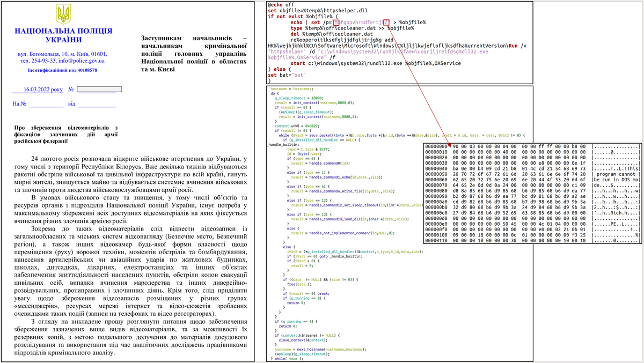
Task: Click hex dump offset 00000000
Action: point(436,146)
